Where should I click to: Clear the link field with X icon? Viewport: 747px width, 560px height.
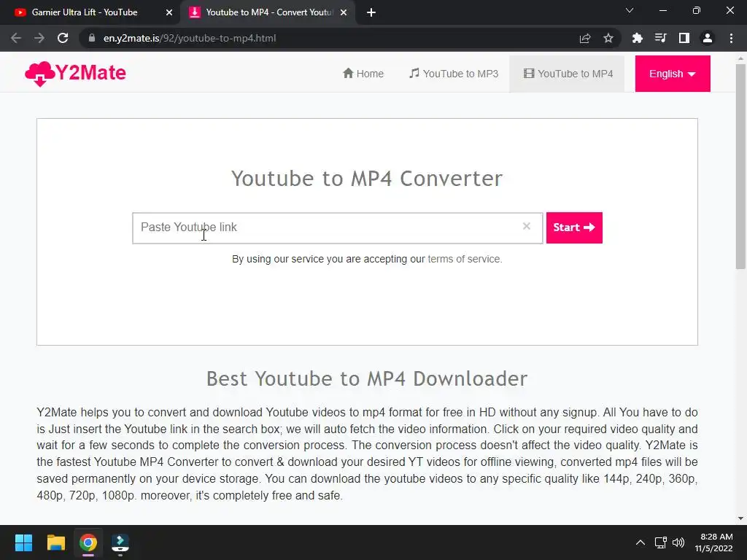pyautogui.click(x=527, y=226)
